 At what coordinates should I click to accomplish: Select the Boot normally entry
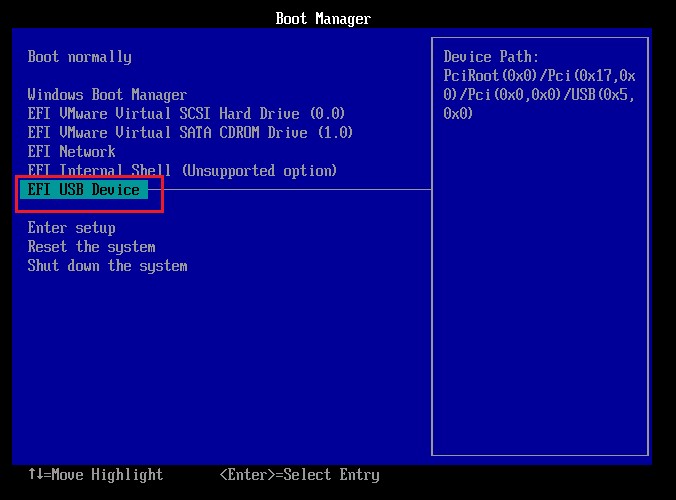coord(79,57)
